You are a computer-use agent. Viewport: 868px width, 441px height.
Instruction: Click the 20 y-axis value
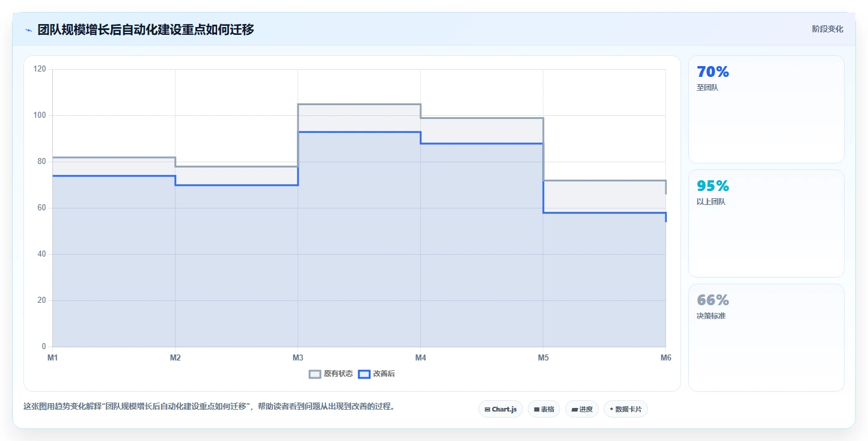(x=41, y=300)
